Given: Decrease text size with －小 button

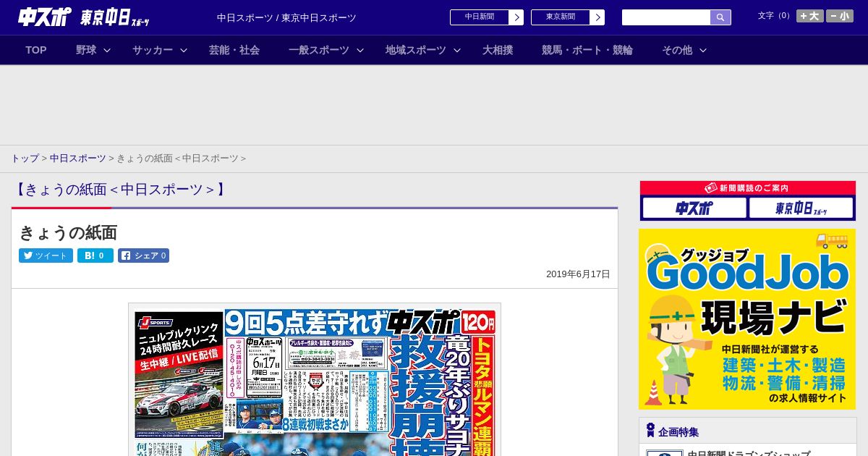Looking at the screenshot, I should coord(840,16).
